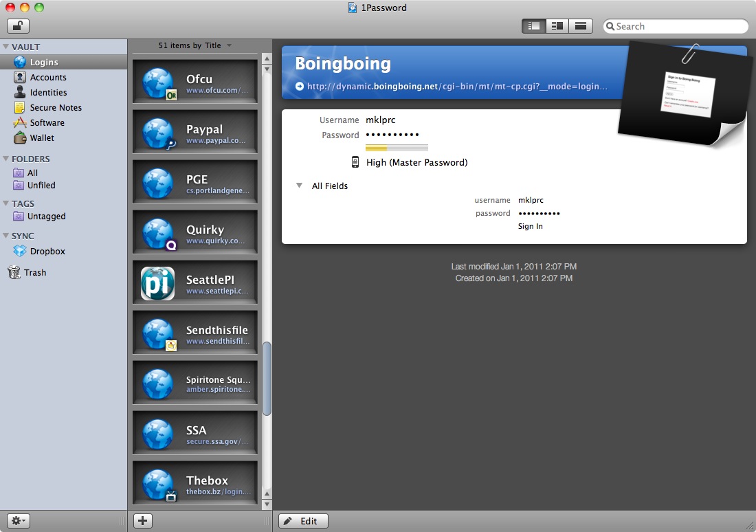The width and height of the screenshot is (756, 532).
Task: Switch to the third layout view button
Action: [581, 26]
